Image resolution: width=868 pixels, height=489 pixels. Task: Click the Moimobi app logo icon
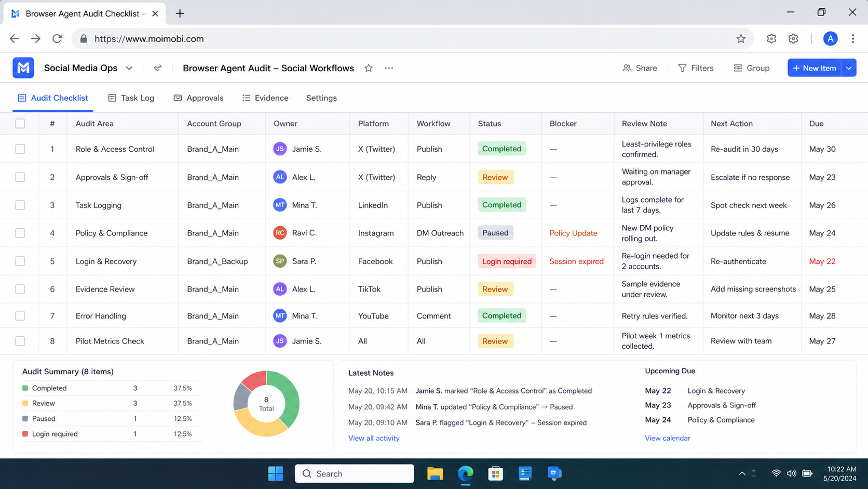click(x=23, y=68)
